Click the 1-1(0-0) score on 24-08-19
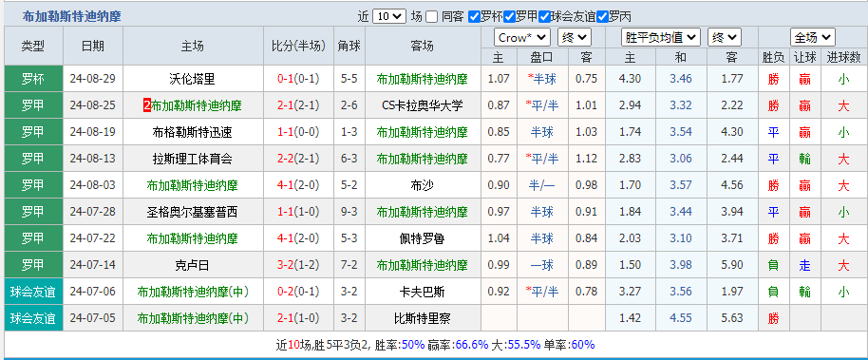 298,132
